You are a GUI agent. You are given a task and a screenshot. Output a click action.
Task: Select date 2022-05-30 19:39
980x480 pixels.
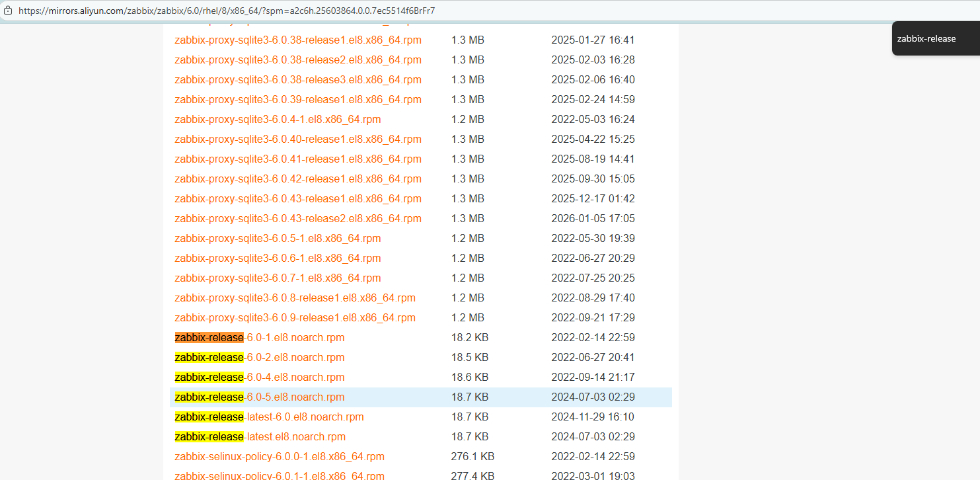click(x=593, y=239)
